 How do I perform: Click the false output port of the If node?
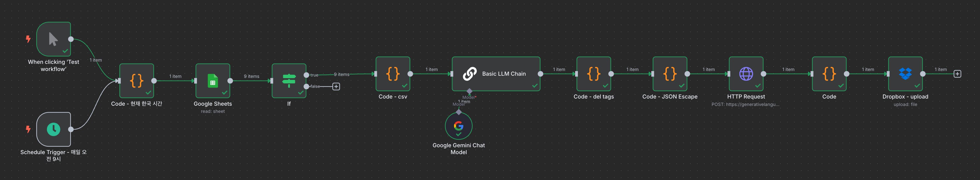click(306, 87)
